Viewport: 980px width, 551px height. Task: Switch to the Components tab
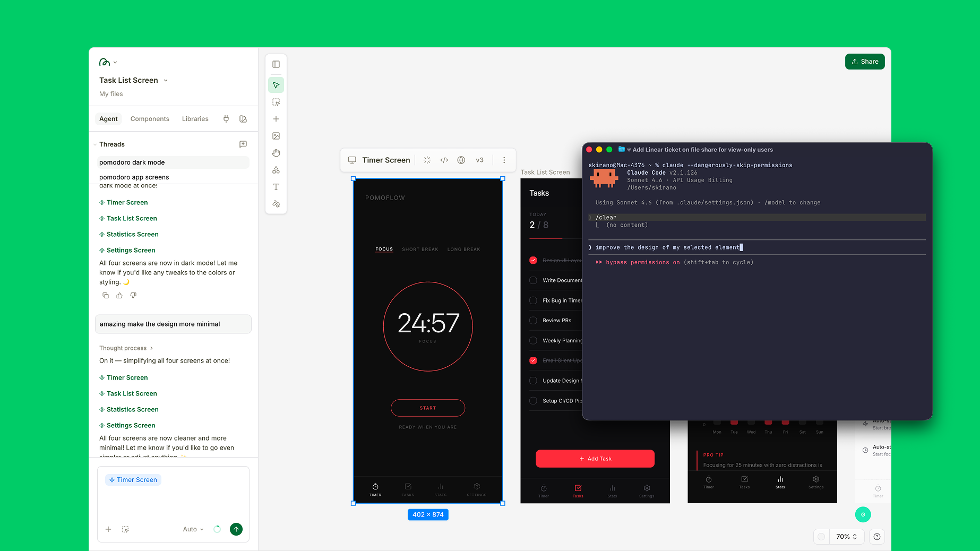[x=150, y=119]
